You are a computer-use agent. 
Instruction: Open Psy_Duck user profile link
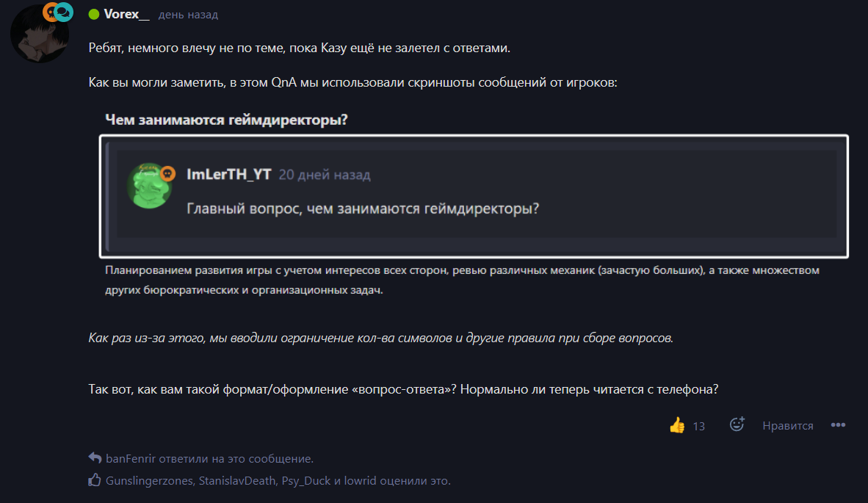click(306, 481)
